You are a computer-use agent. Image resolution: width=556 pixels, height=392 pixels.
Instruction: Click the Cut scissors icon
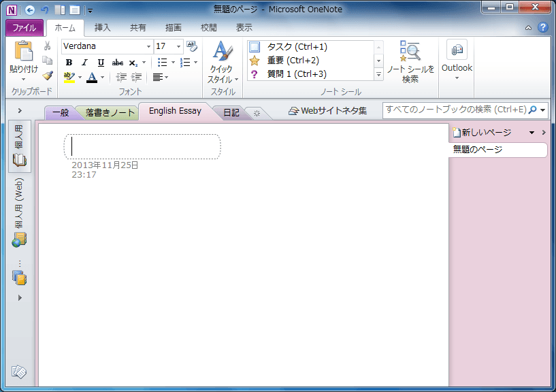(47, 46)
